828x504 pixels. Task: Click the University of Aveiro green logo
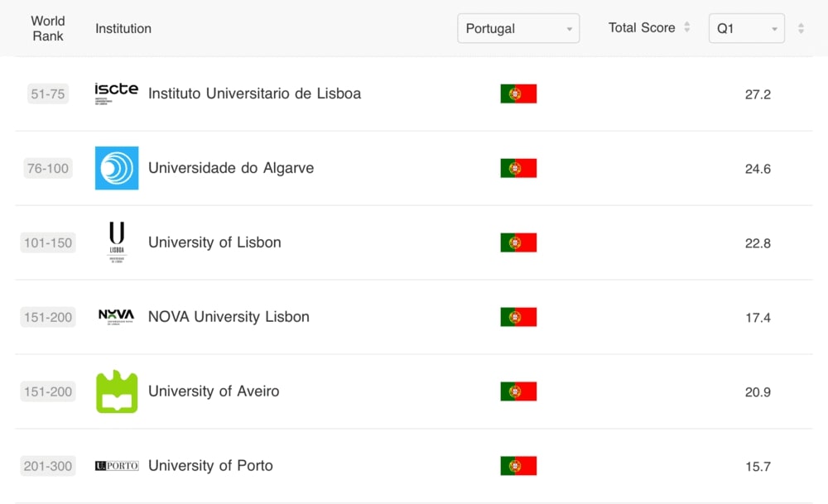(x=117, y=391)
